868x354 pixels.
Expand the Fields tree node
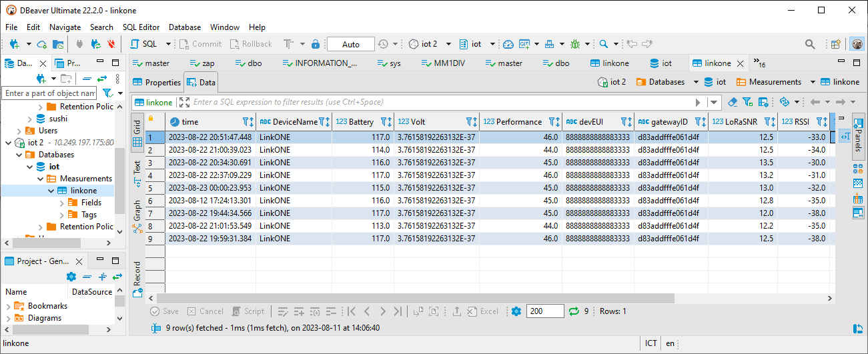[62, 203]
